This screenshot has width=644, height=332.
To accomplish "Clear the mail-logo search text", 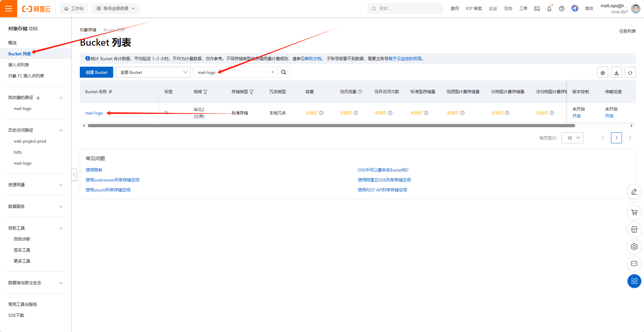I will 272,72.
